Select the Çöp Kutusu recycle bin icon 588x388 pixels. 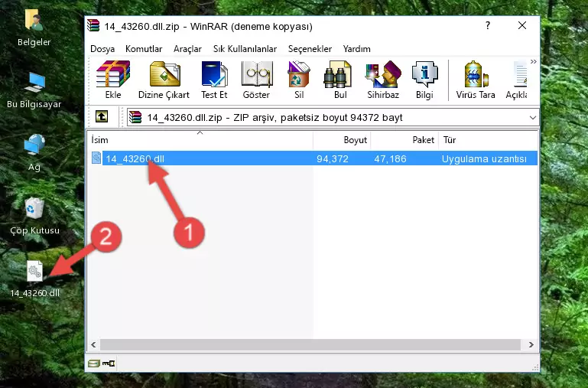click(34, 216)
